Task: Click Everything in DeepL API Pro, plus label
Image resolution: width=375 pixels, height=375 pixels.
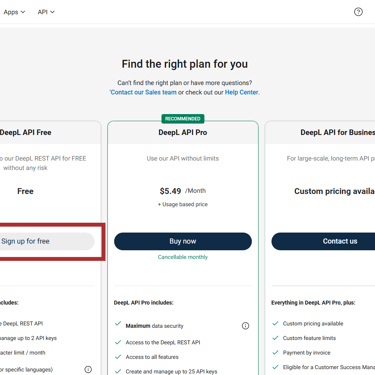Action: [313, 303]
